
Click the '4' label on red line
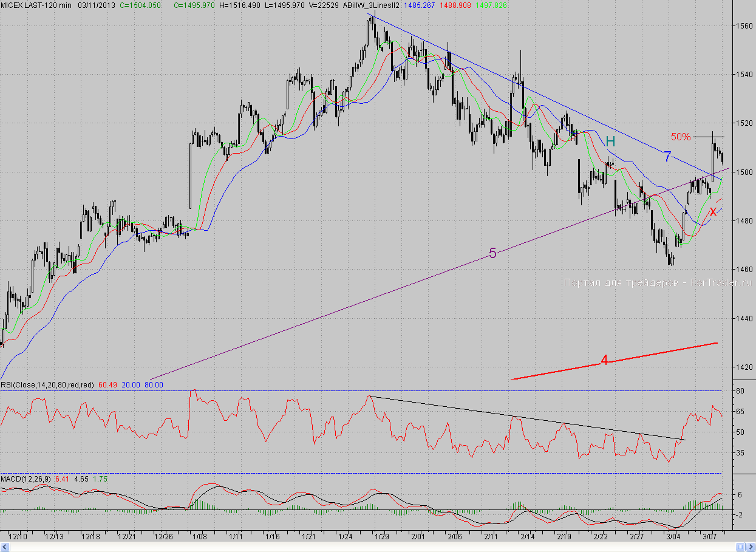click(x=604, y=361)
